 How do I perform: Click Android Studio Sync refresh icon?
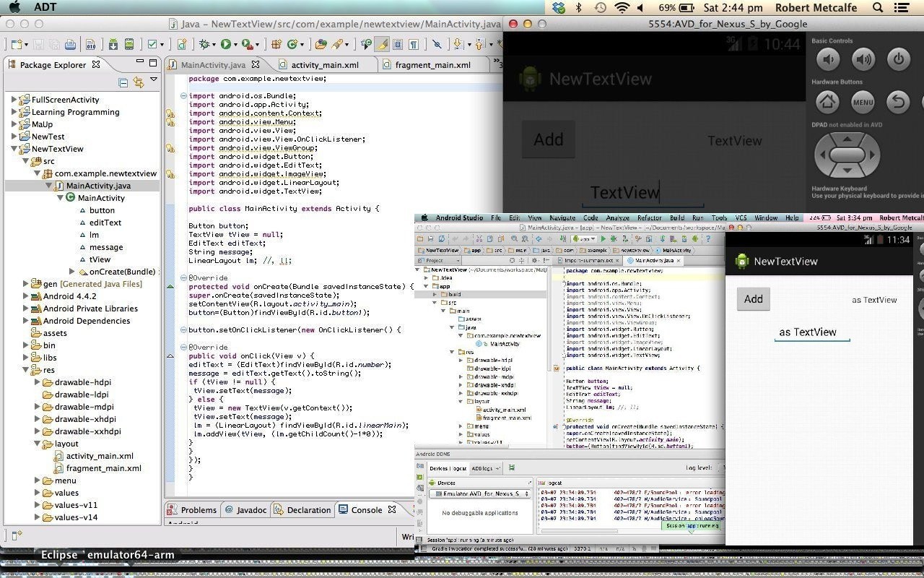tap(442, 238)
